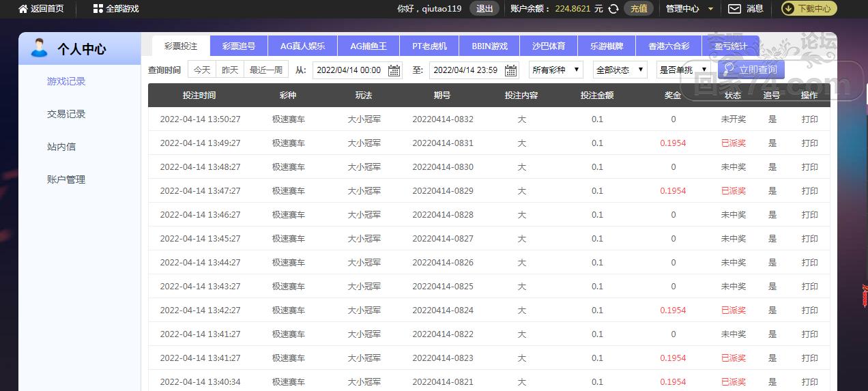Click the 期号 column header
Viewport: 868px width, 391px height.
click(442, 96)
